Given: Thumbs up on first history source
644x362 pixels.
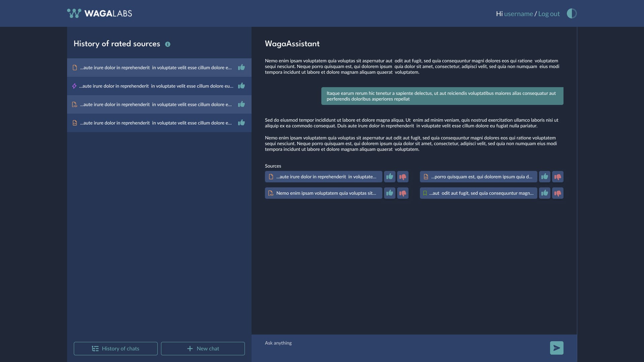Looking at the screenshot, I should 241,67.
